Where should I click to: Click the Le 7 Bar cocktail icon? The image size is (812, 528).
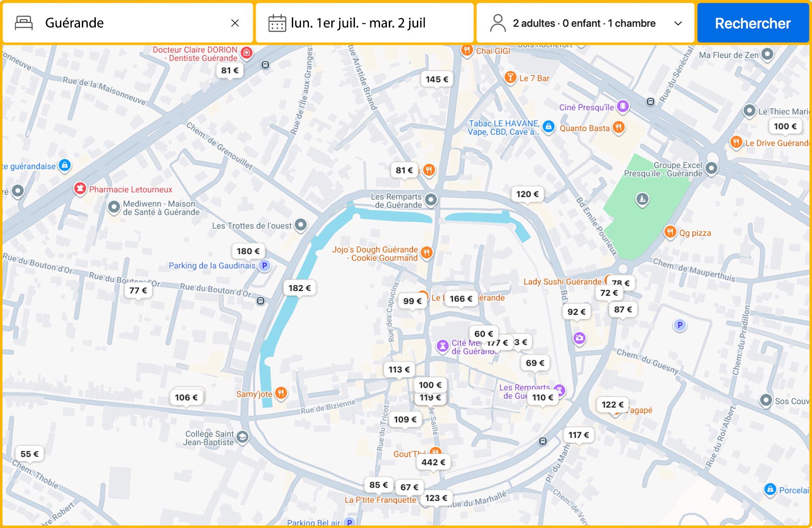point(510,77)
